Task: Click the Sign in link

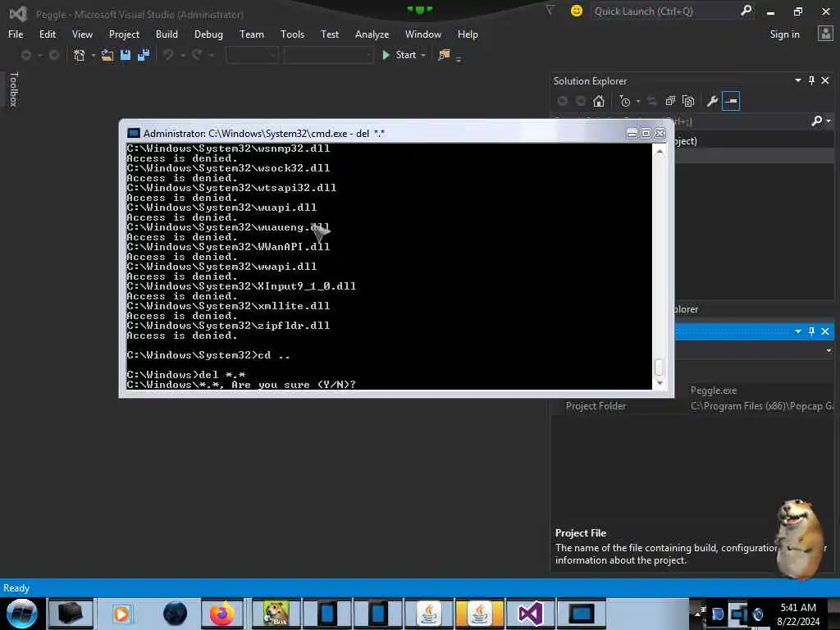Action: point(784,34)
